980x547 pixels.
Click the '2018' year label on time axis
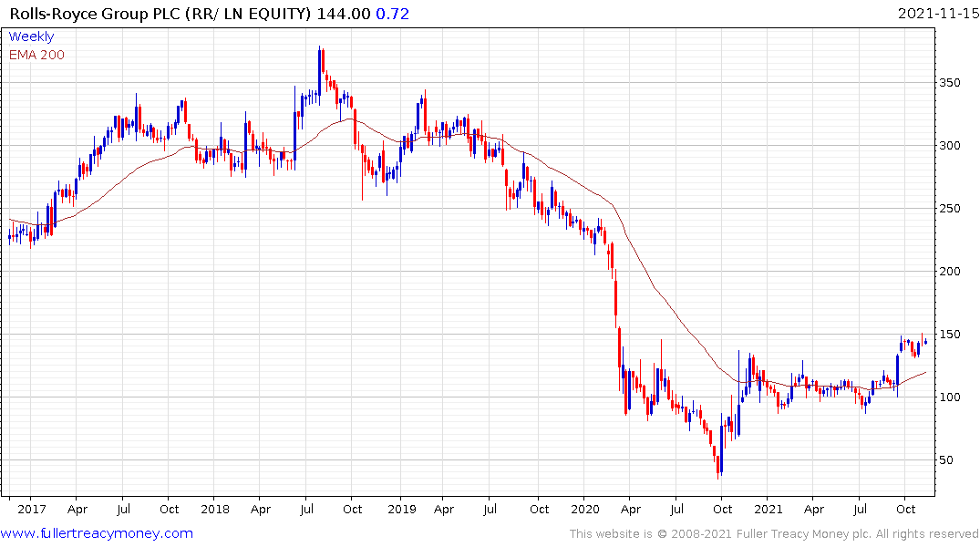pos(215,509)
